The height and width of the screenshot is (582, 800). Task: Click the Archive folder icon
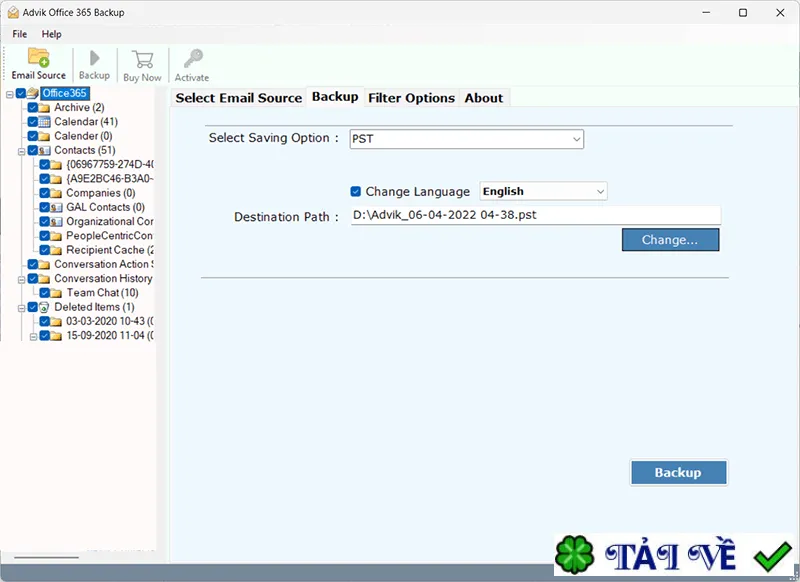point(44,108)
